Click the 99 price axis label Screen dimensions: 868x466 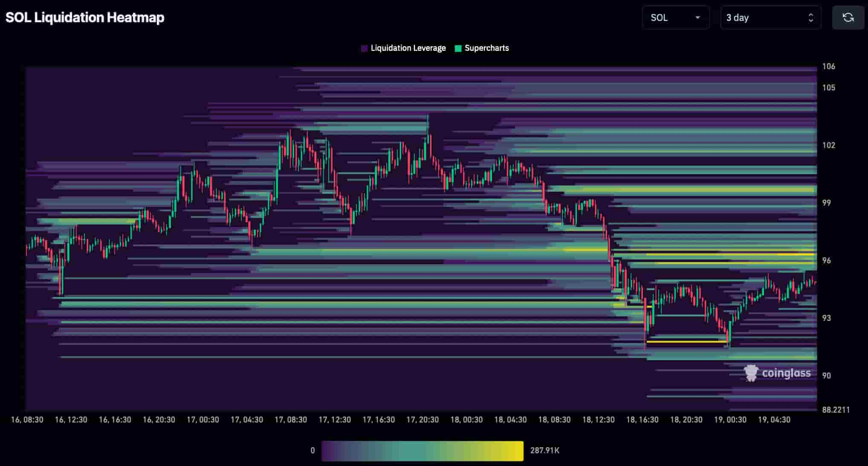tap(826, 203)
